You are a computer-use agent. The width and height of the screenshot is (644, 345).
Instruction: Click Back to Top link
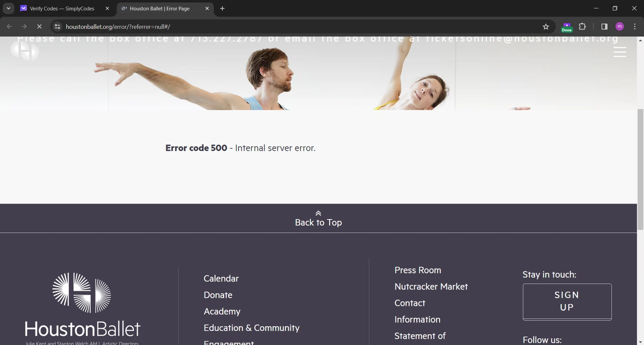point(318,223)
